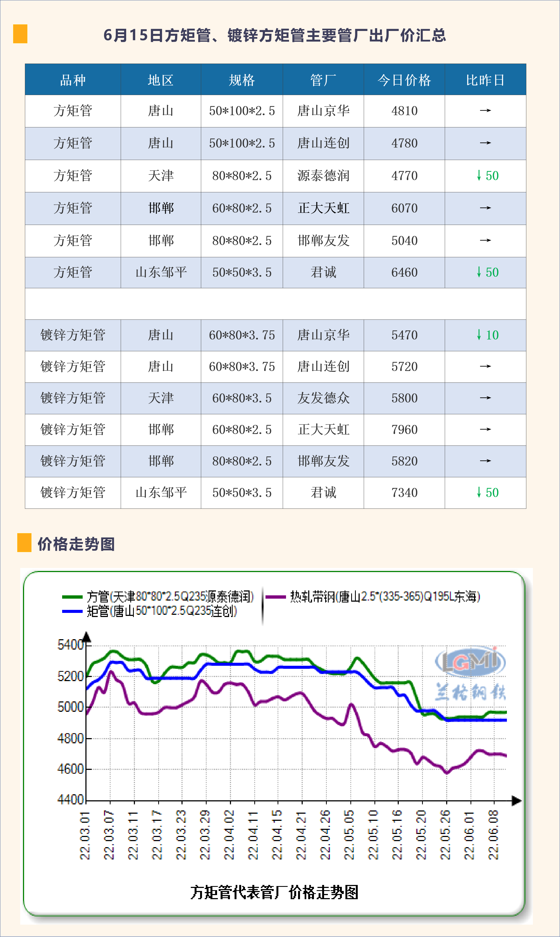Click the flat arrow in 唐山京华 4810 row

coord(485,111)
